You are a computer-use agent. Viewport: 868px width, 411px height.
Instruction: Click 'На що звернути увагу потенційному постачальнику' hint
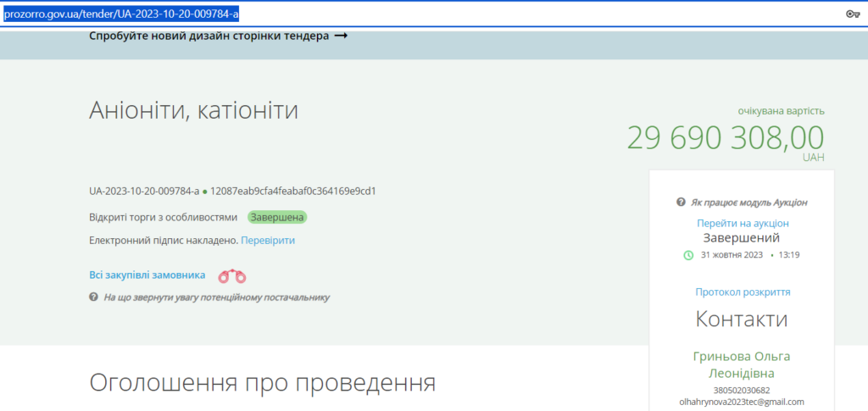coord(216,297)
